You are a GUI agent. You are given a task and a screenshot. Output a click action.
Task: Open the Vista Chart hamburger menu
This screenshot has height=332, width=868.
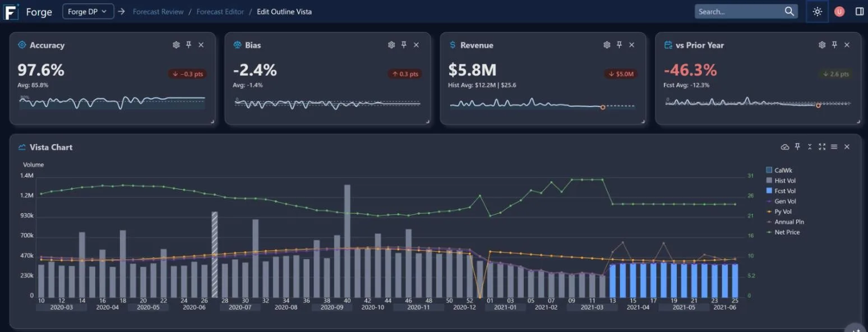click(834, 147)
